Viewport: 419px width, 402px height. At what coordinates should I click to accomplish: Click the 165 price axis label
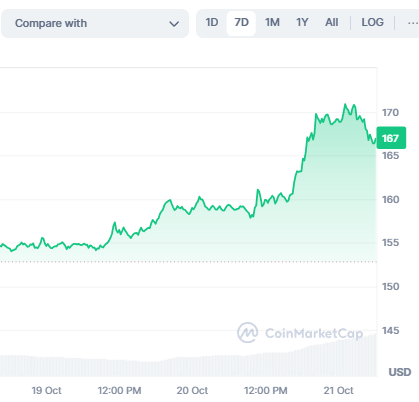[390, 156]
